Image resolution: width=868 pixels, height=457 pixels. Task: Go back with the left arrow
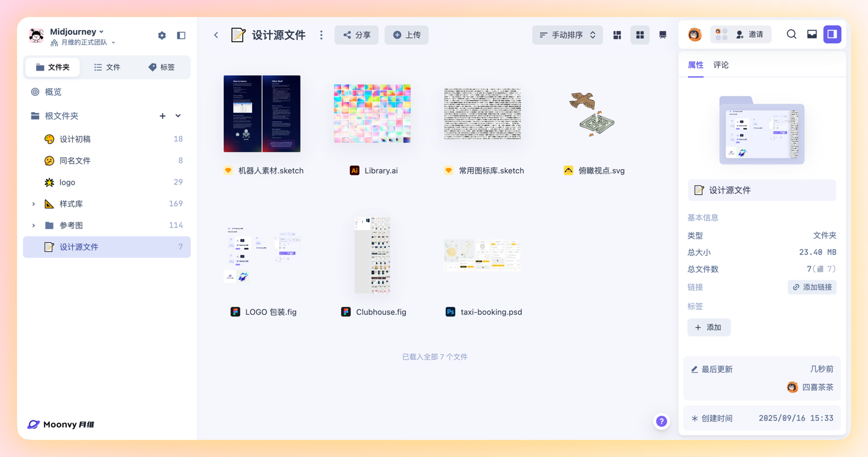[x=216, y=35]
